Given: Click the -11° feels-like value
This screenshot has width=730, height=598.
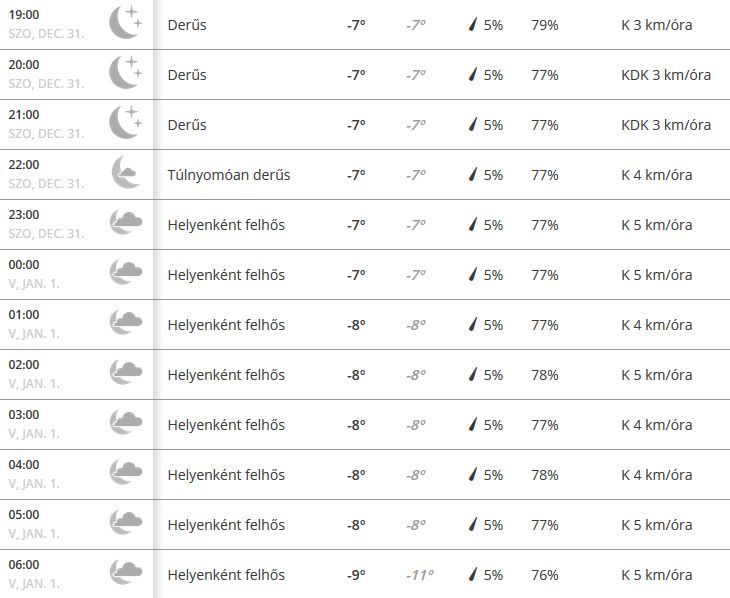Looking at the screenshot, I should (419, 575).
